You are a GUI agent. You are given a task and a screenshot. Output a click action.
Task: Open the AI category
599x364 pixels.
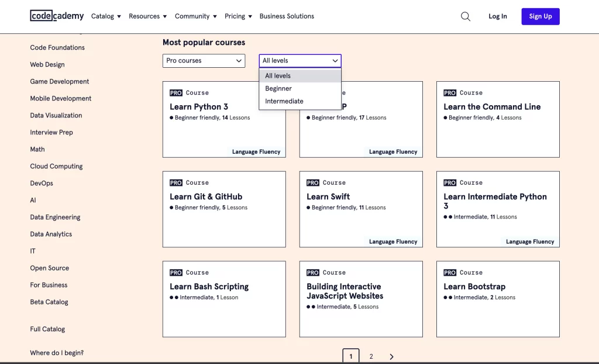(x=33, y=200)
